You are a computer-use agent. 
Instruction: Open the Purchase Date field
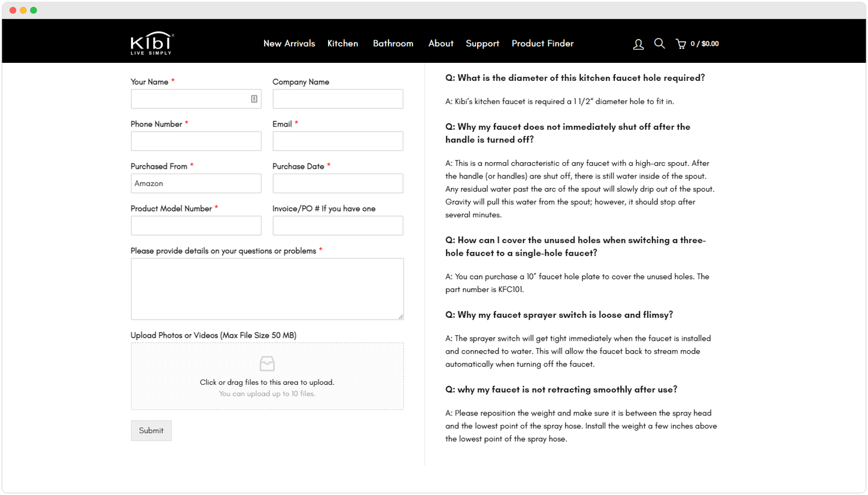(338, 183)
